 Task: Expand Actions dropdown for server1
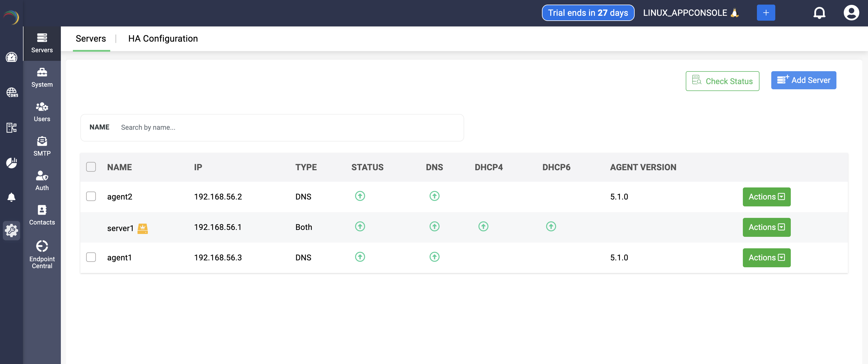click(766, 227)
